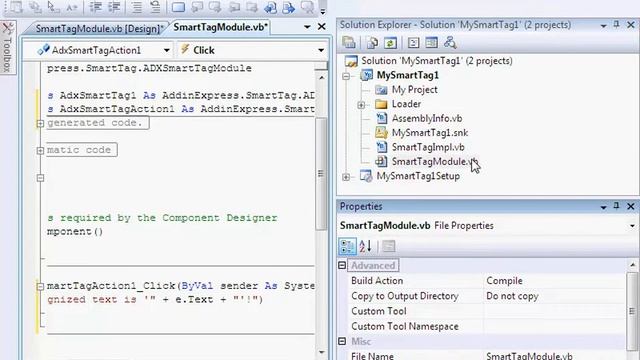Click the Build Action value 'Compile'
The image size is (640, 360).
pyautogui.click(x=504, y=281)
